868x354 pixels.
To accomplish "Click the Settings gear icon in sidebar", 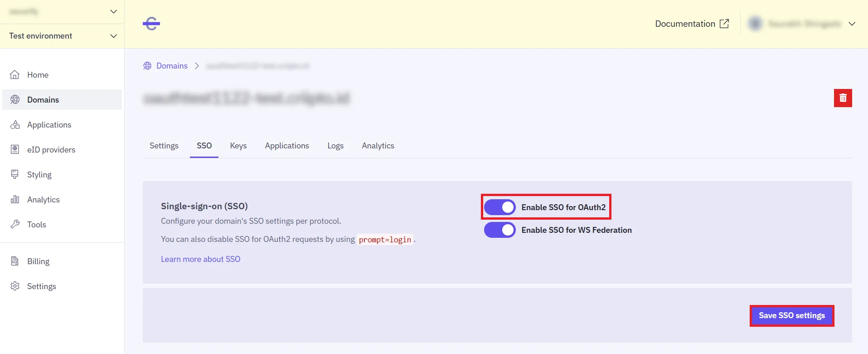I will 15,286.
